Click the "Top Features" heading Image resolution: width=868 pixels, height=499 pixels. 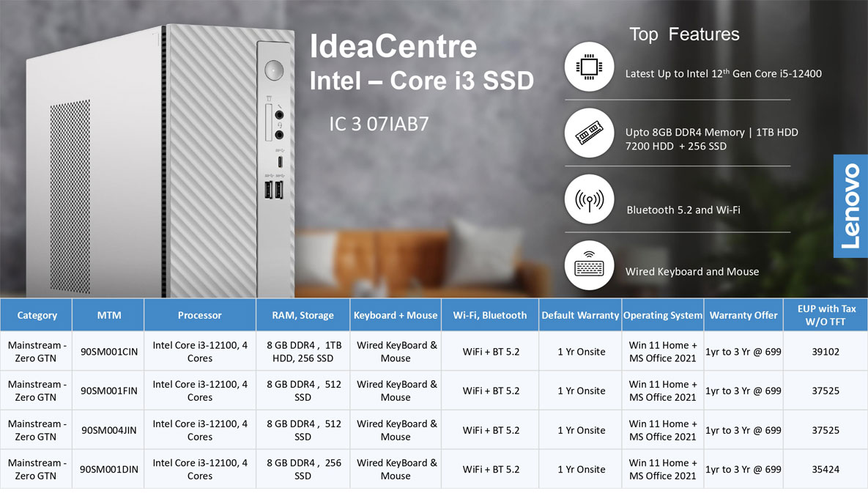click(x=684, y=34)
